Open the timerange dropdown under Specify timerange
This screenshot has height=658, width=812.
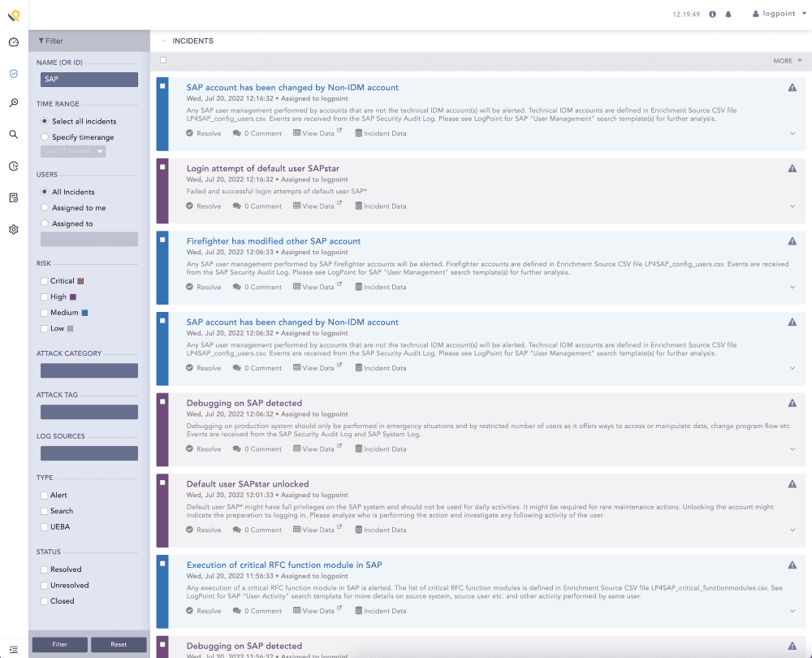pyautogui.click(x=73, y=151)
